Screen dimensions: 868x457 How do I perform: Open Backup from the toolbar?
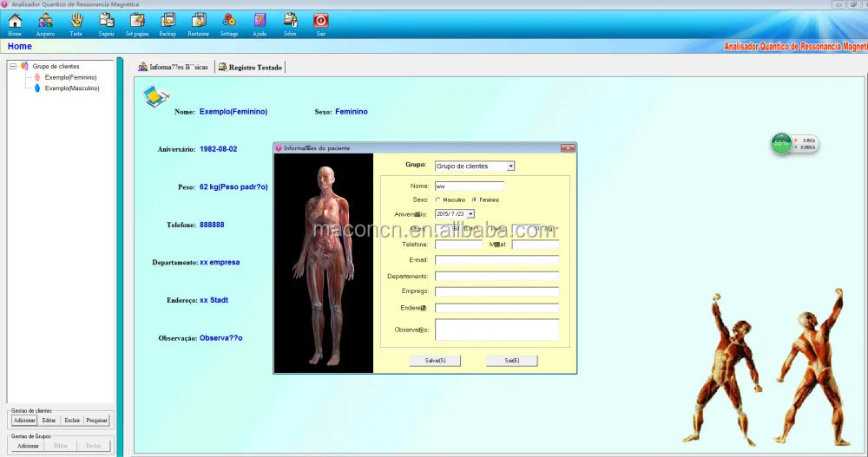coord(168,21)
